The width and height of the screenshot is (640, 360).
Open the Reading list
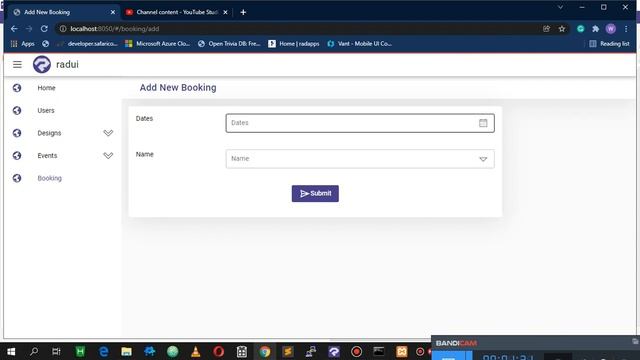point(609,44)
